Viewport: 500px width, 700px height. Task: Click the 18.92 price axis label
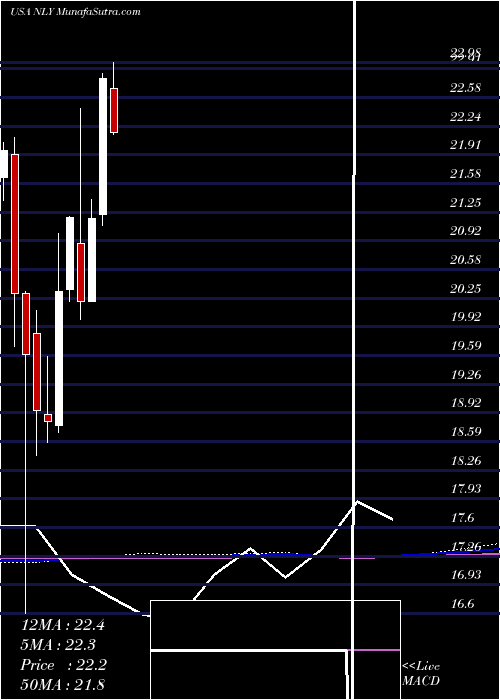pos(466,403)
